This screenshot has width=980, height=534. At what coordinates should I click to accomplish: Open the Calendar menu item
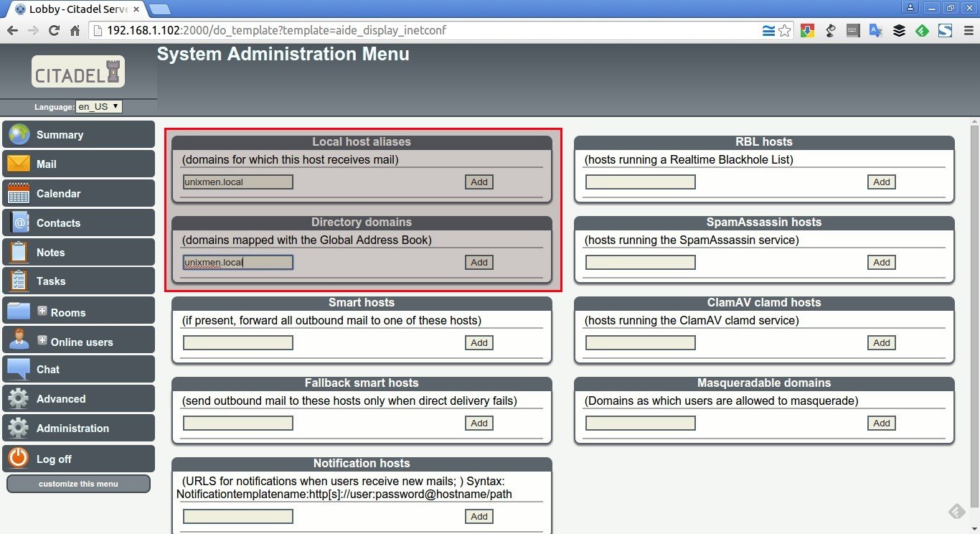(78, 193)
